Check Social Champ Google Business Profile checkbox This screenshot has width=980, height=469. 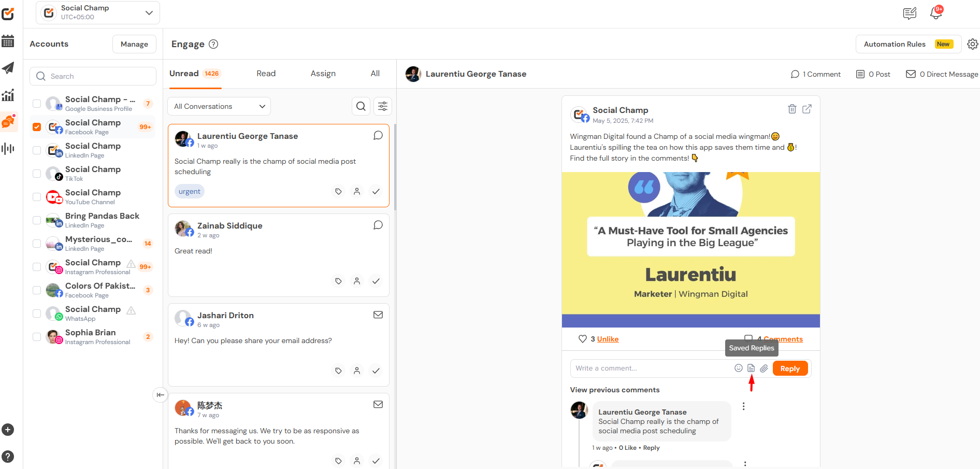point(37,104)
